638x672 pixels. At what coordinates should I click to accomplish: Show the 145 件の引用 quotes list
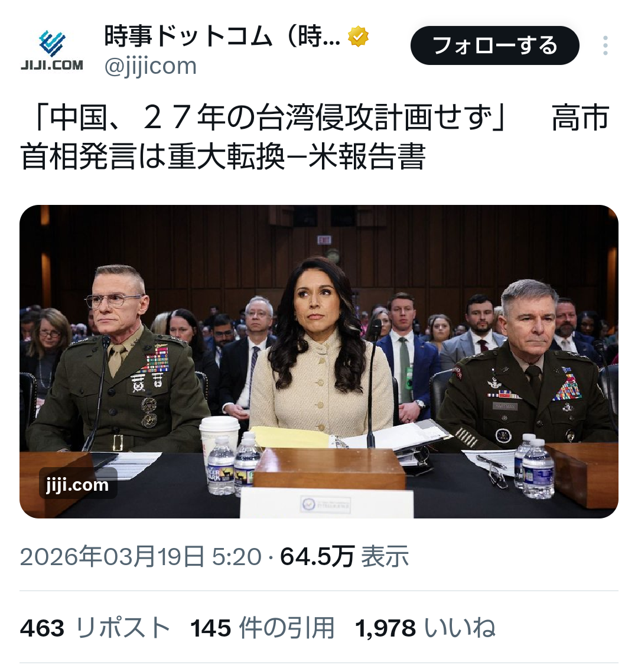[x=262, y=628]
